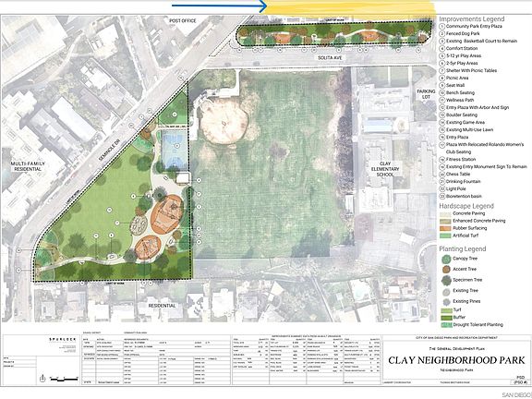
Task: Select the Artificial Turf green swatch
Action: point(445,236)
